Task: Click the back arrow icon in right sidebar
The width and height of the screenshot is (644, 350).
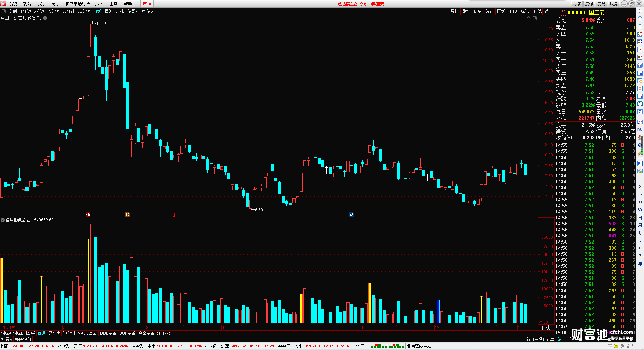Action: [x=640, y=11]
